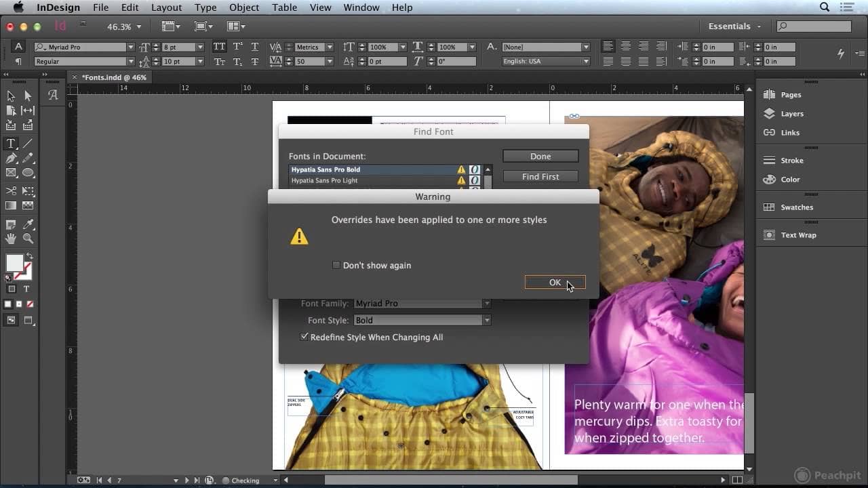Uncheck Redefine Style When Changing All

point(304,337)
